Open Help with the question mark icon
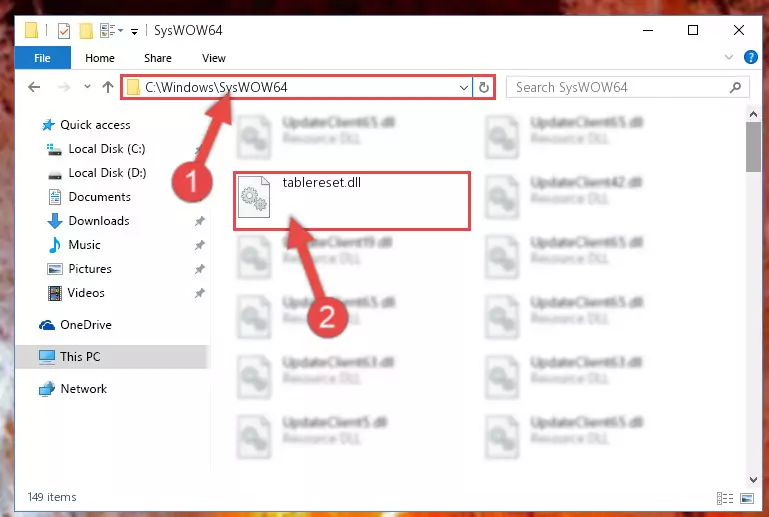 (750, 57)
